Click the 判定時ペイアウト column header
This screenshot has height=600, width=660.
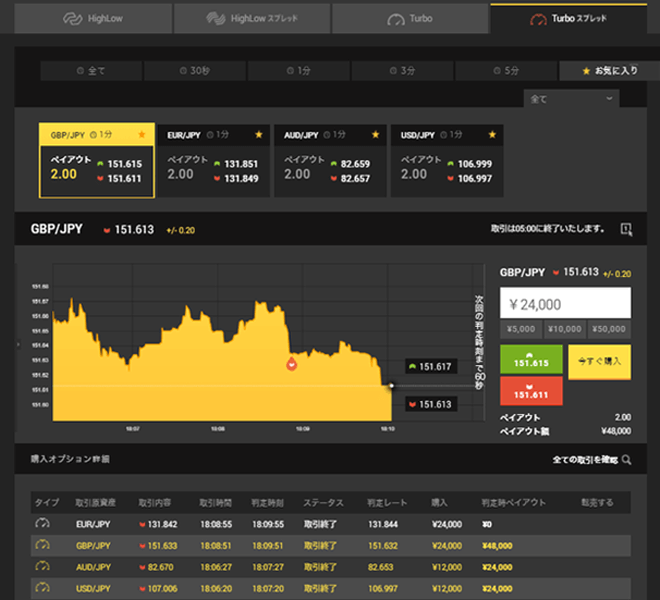pyautogui.click(x=514, y=503)
